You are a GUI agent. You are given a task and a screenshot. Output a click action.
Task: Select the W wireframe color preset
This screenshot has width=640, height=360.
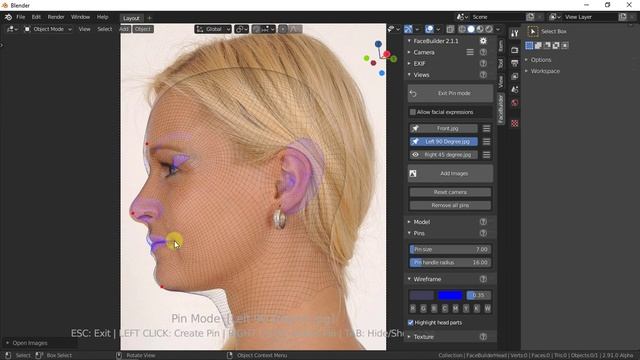pyautogui.click(x=487, y=309)
